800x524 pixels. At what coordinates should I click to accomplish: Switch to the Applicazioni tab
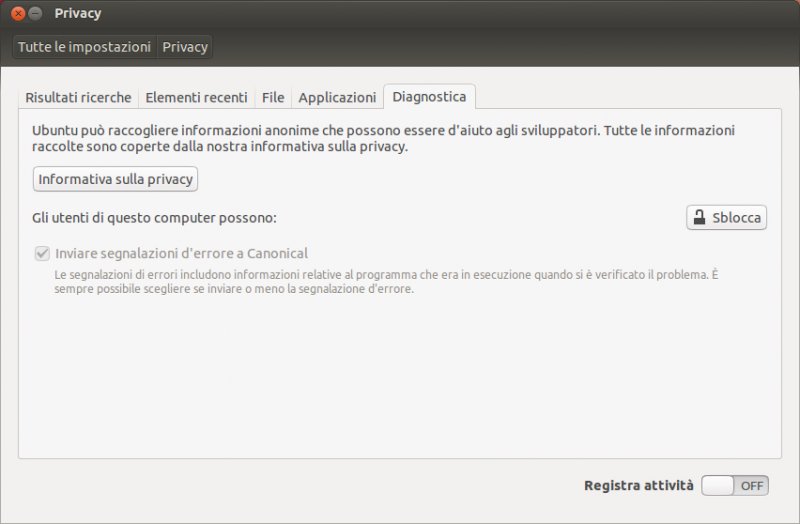coord(337,97)
